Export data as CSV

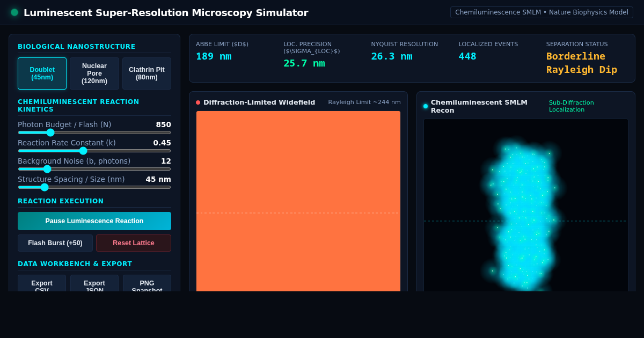point(42,283)
